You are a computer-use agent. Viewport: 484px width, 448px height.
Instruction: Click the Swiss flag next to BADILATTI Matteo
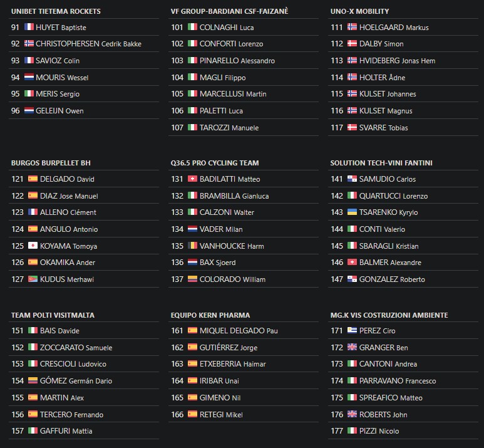tap(192, 179)
